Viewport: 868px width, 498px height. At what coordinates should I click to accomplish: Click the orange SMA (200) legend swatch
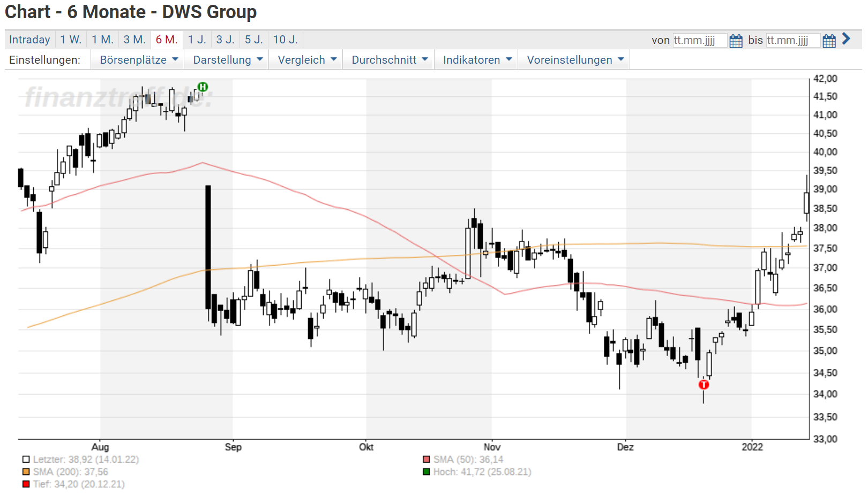tap(26, 472)
